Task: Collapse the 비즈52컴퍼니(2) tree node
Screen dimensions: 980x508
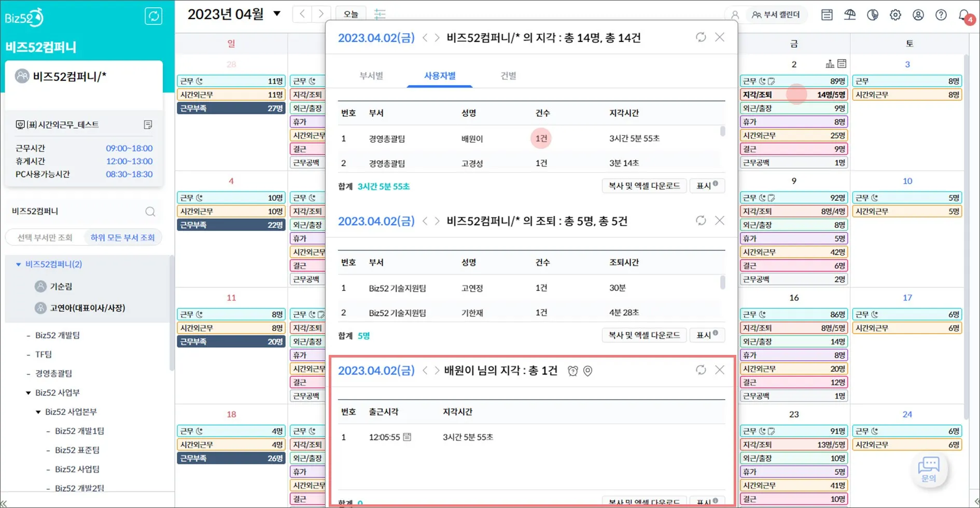Action: click(19, 265)
